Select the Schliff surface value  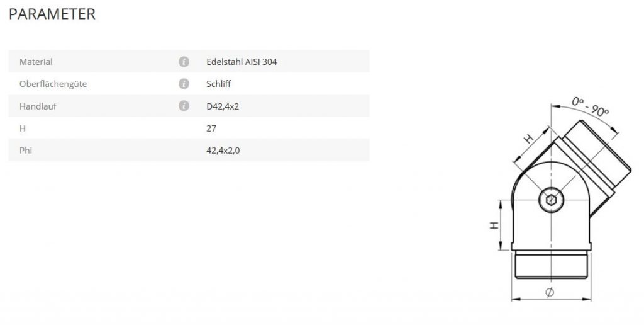tap(218, 84)
